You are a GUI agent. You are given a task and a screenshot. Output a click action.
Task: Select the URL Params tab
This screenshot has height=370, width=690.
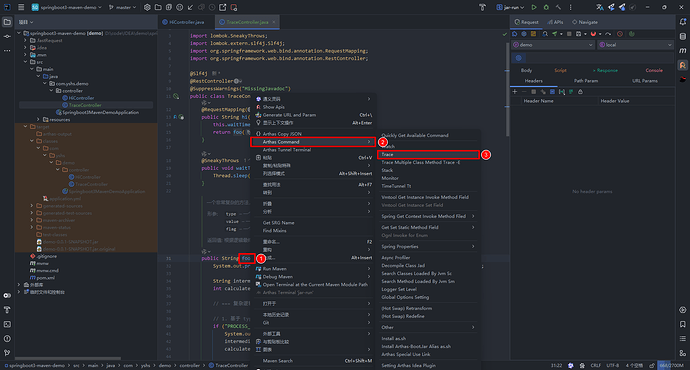coord(645,81)
